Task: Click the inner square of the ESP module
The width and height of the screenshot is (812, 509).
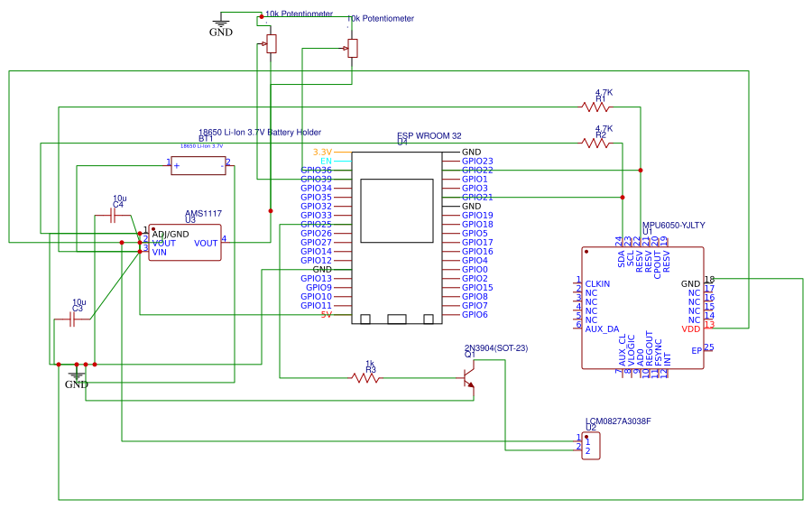Action: [x=397, y=211]
